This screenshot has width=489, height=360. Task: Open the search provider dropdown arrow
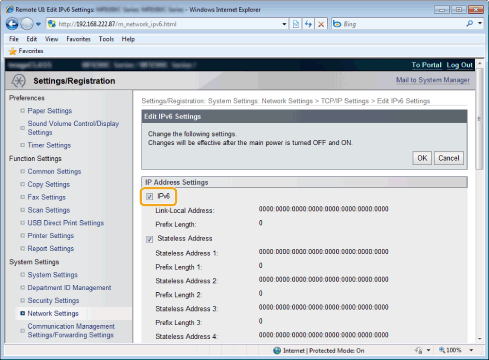tap(480, 23)
